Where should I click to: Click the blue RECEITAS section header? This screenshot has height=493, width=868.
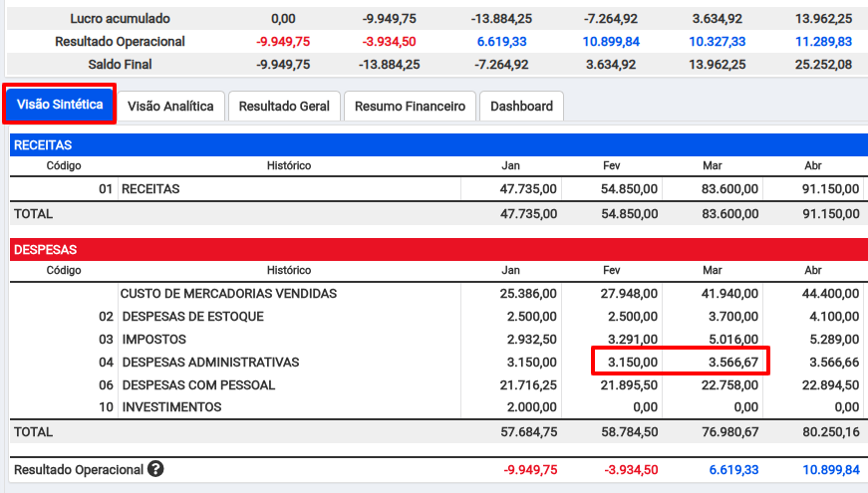[x=436, y=145]
